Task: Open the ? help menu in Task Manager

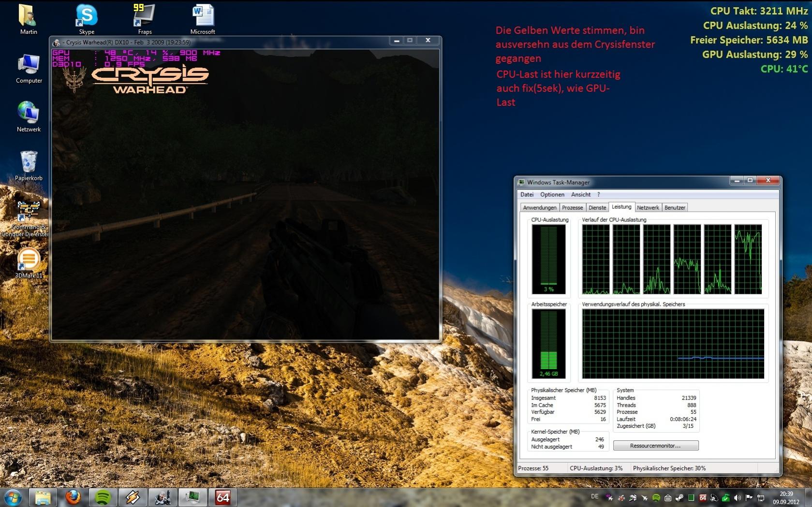Action: click(x=599, y=195)
